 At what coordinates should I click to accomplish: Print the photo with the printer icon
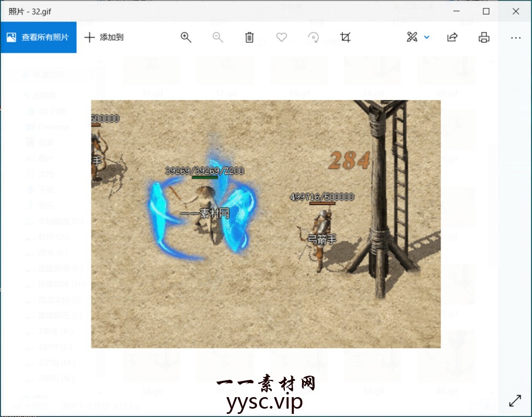pos(484,37)
